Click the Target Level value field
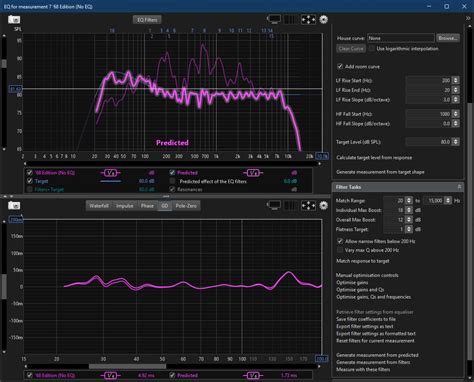Screen dimensions: 474x382 coord(429,142)
